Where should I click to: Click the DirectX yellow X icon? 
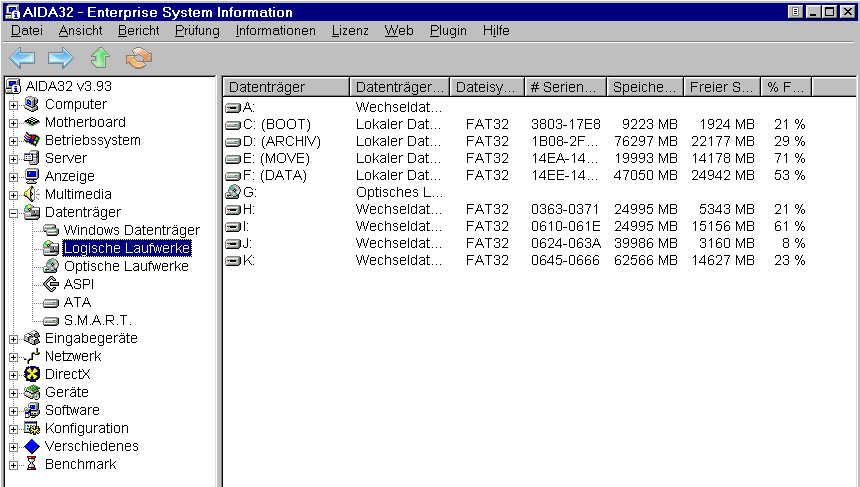click(x=32, y=374)
